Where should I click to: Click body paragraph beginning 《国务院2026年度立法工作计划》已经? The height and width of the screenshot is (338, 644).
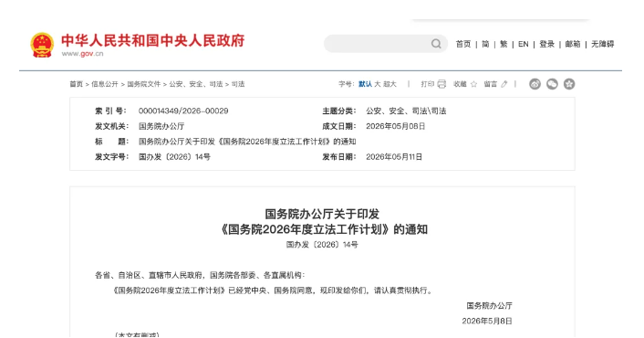pos(273,290)
